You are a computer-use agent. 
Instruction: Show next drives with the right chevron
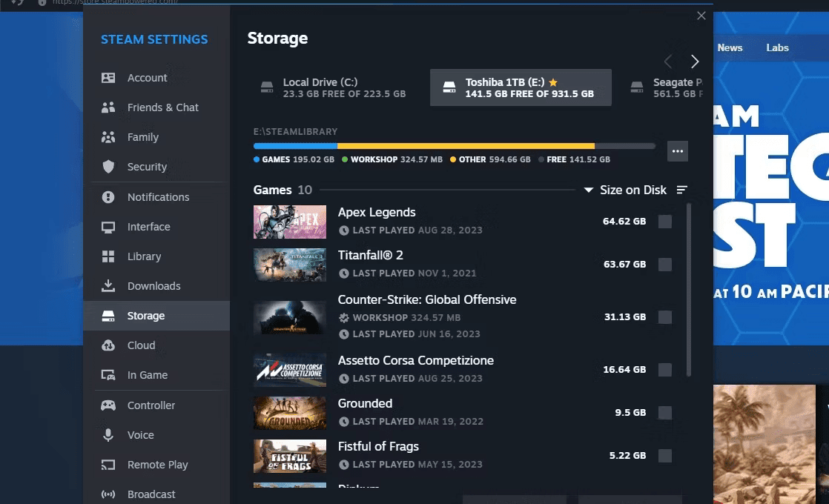(x=695, y=62)
